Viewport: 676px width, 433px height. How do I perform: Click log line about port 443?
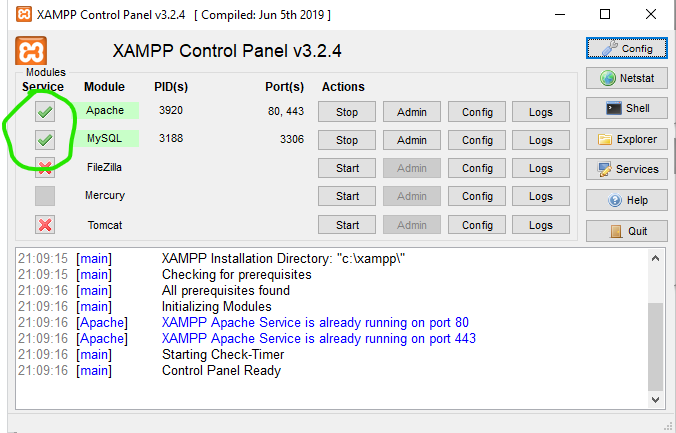[319, 339]
